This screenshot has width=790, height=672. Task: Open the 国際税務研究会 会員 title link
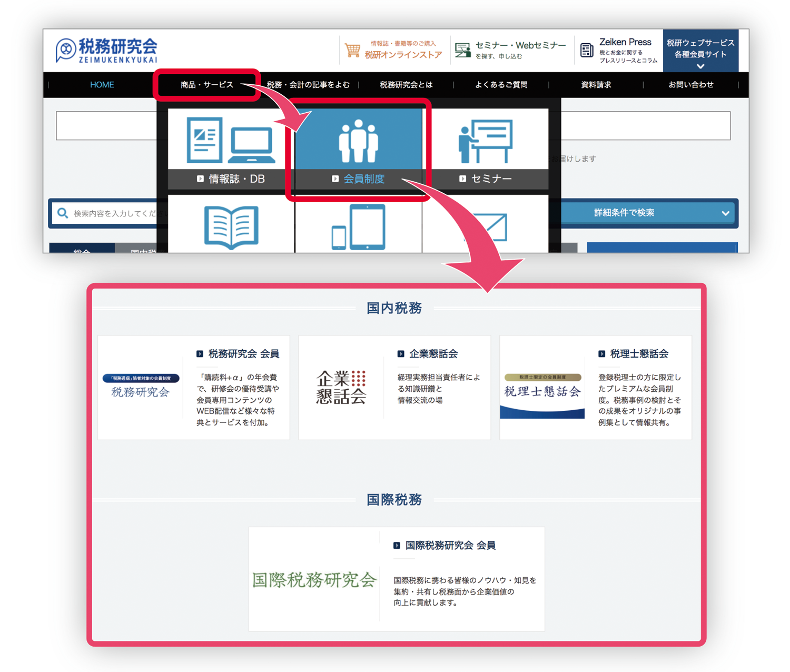[x=450, y=546]
